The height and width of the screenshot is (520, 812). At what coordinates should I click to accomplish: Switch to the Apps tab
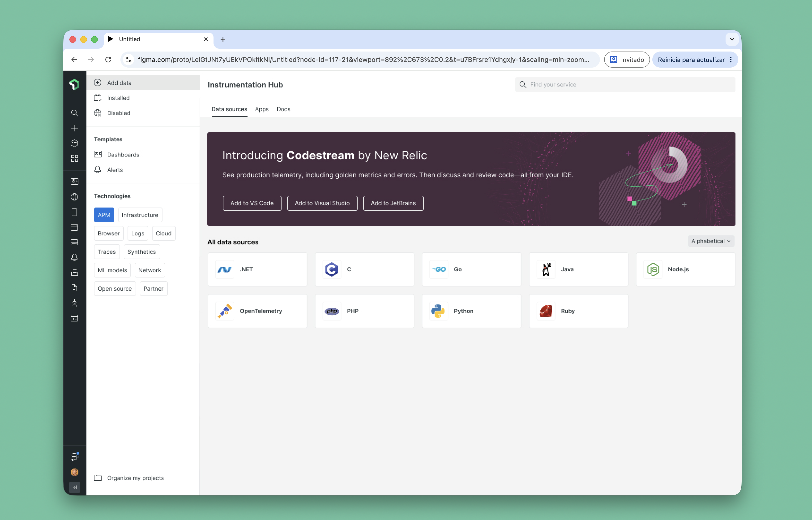pyautogui.click(x=262, y=109)
